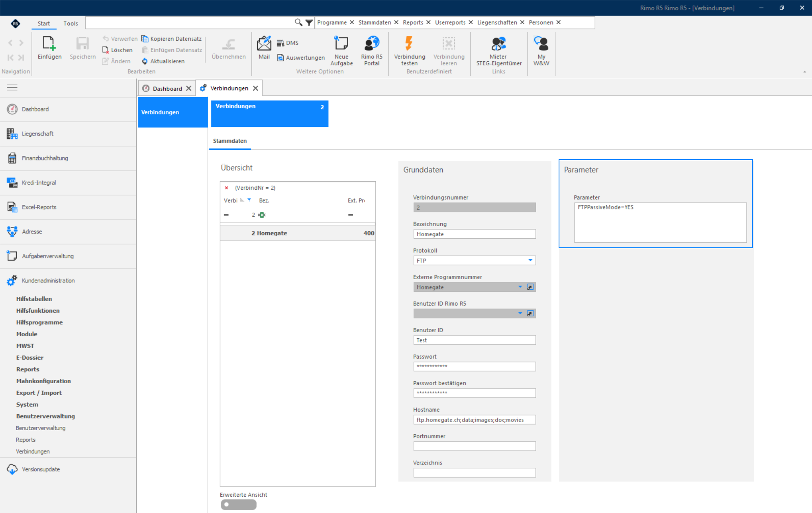Expand the Benutzer ID Rimo R5 dropdown arrow

coord(520,313)
